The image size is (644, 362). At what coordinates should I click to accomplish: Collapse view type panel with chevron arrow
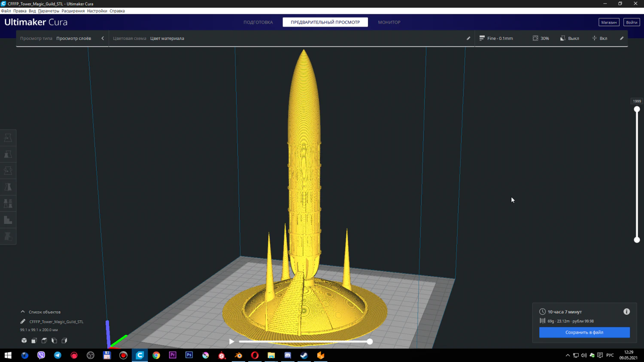pyautogui.click(x=103, y=38)
